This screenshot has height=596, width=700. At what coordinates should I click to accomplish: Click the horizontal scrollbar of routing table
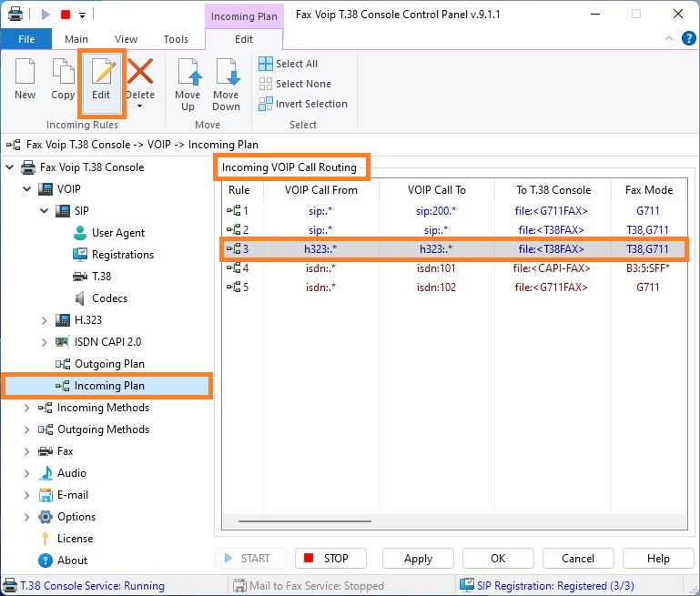[304, 521]
